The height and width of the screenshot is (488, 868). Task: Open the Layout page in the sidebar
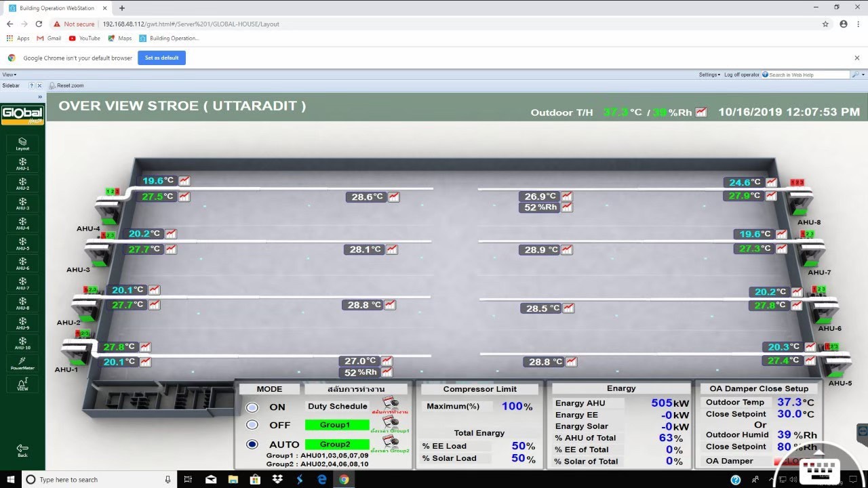pyautogui.click(x=22, y=144)
